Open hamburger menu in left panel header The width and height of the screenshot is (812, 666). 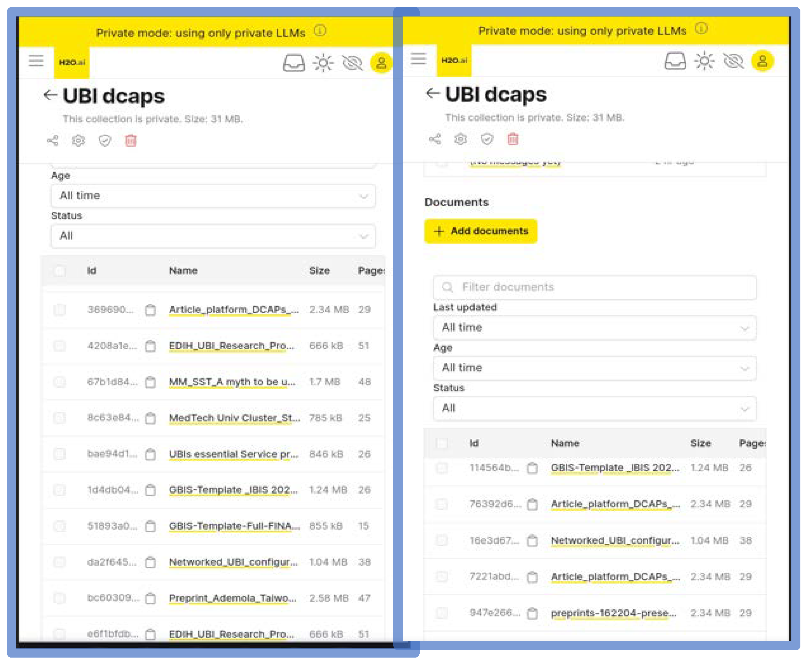coord(36,61)
